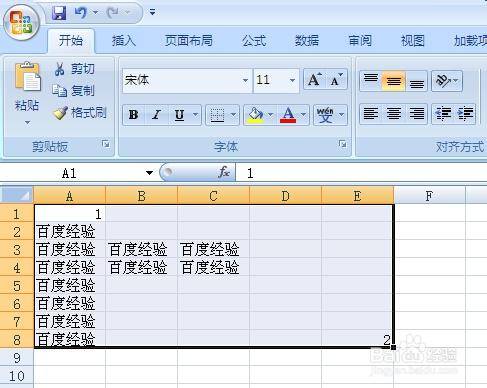The height and width of the screenshot is (388, 487).
Task: Click the wén phonetic guide icon
Action: click(x=325, y=115)
